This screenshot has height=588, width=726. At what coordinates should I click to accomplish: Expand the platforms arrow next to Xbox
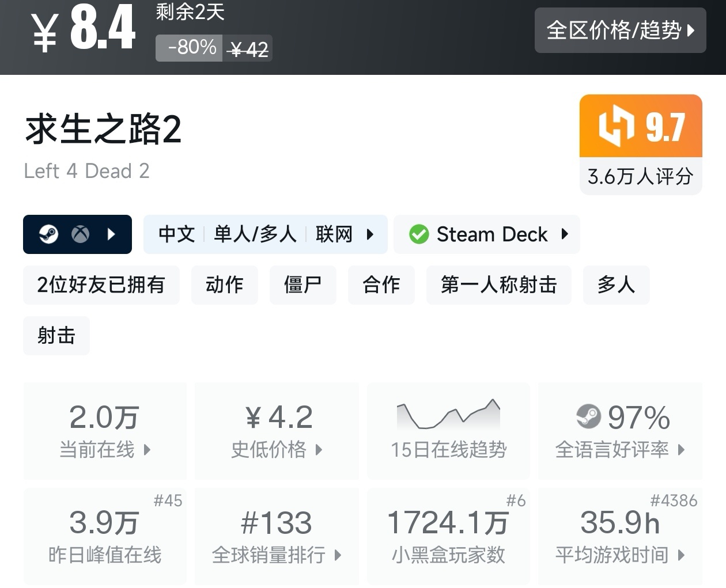click(x=112, y=234)
